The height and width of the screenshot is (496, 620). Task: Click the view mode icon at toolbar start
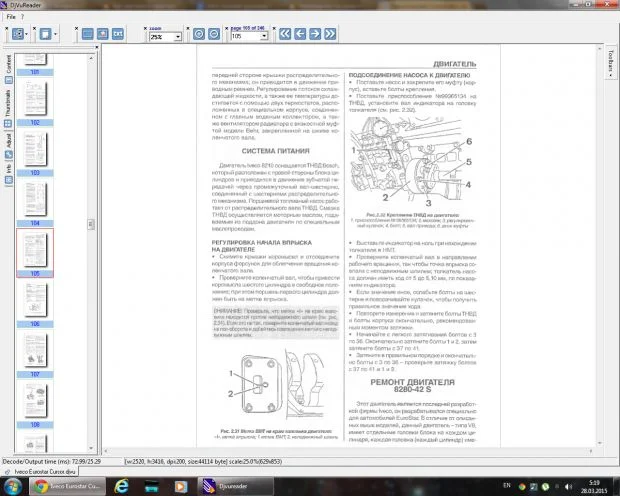click(15, 34)
